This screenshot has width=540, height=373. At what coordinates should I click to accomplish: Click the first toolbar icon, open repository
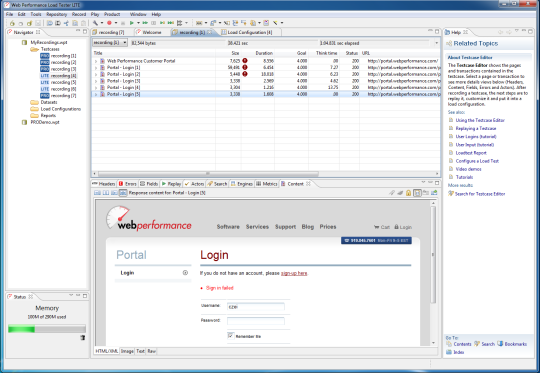(12, 23)
